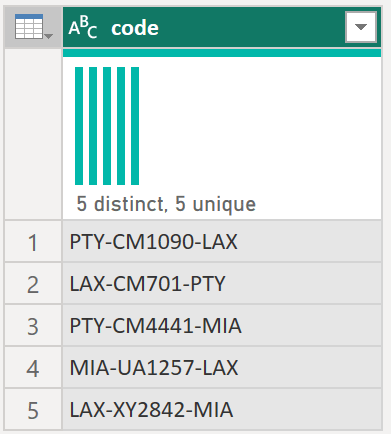The image size is (391, 434).
Task: Select row number 5 header
Action: click(33, 409)
